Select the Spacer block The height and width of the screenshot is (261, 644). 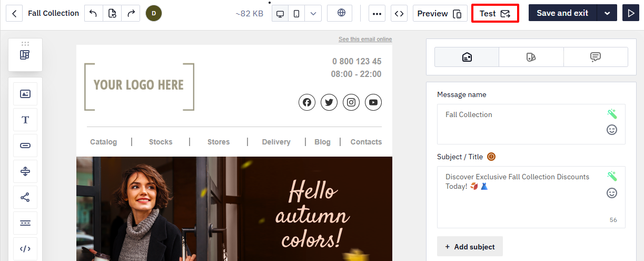point(25,171)
